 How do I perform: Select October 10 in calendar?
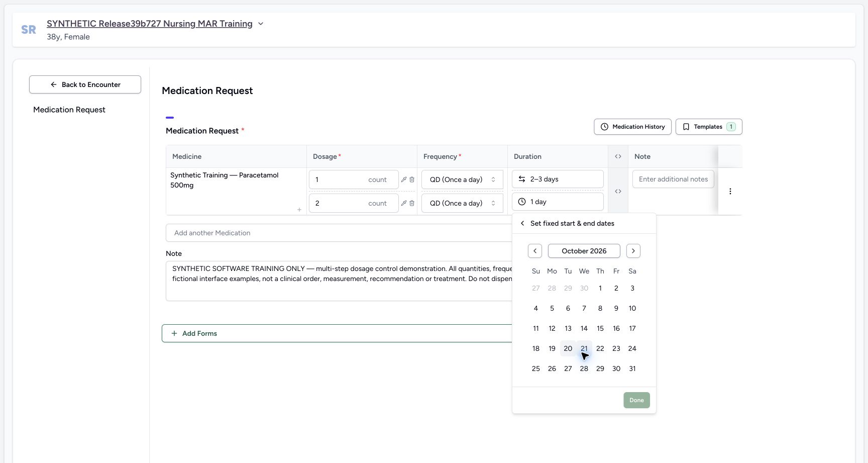click(x=632, y=308)
